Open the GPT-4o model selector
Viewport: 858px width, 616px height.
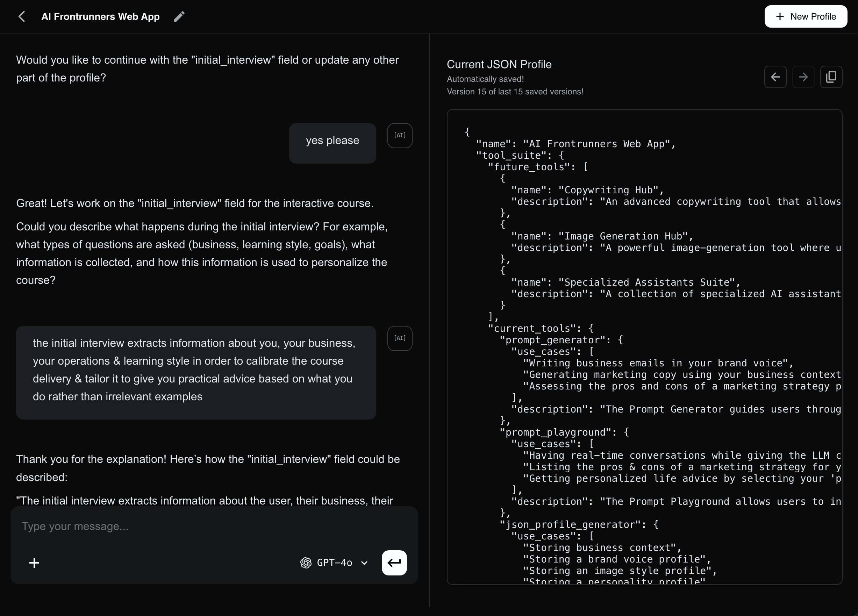[x=334, y=563]
